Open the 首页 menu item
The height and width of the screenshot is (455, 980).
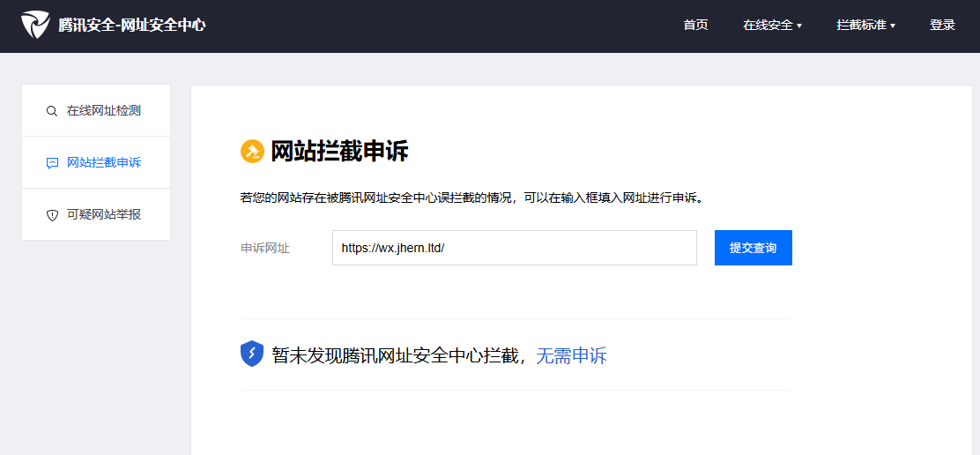[695, 25]
